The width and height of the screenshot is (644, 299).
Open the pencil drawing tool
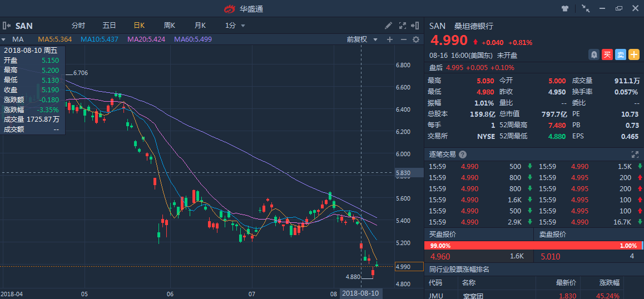click(389, 26)
